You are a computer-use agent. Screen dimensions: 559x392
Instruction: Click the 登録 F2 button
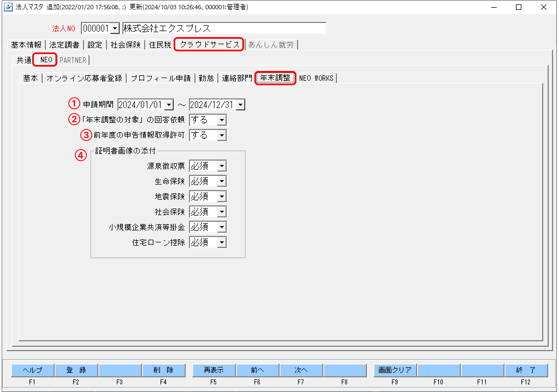coord(76,370)
